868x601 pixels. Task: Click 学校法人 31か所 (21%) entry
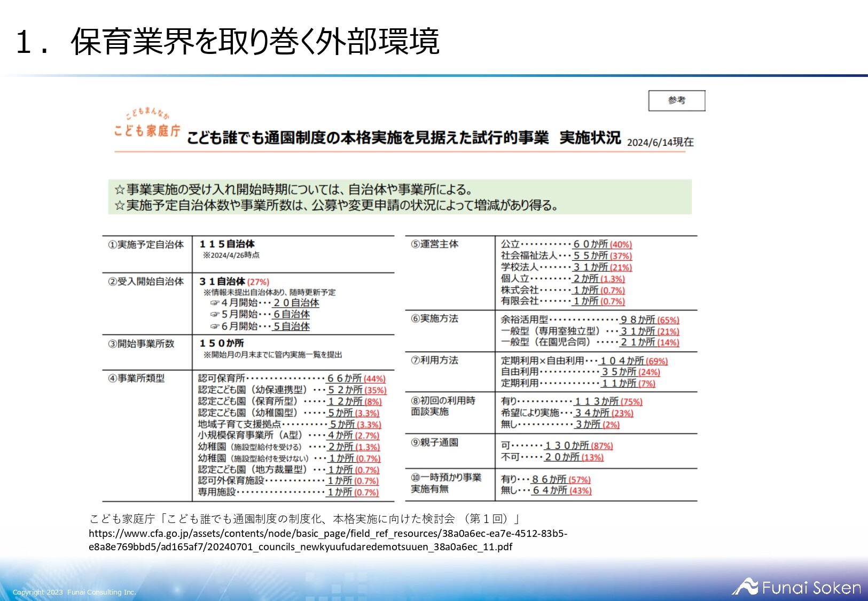[566, 267]
